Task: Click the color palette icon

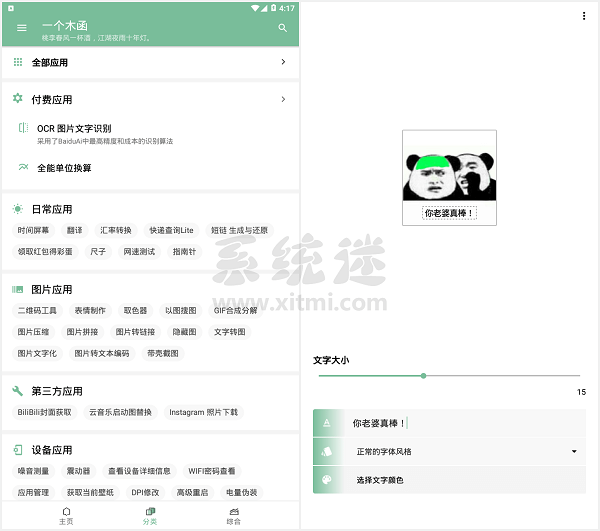Action: 326,480
